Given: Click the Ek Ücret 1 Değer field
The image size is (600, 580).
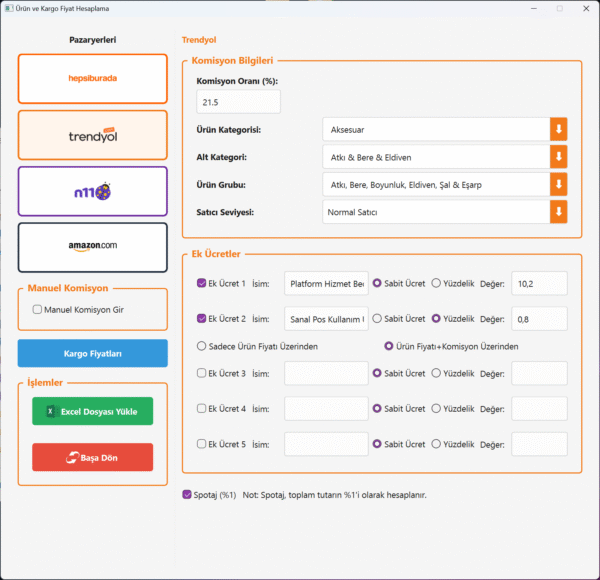Looking at the screenshot, I should tap(540, 283).
